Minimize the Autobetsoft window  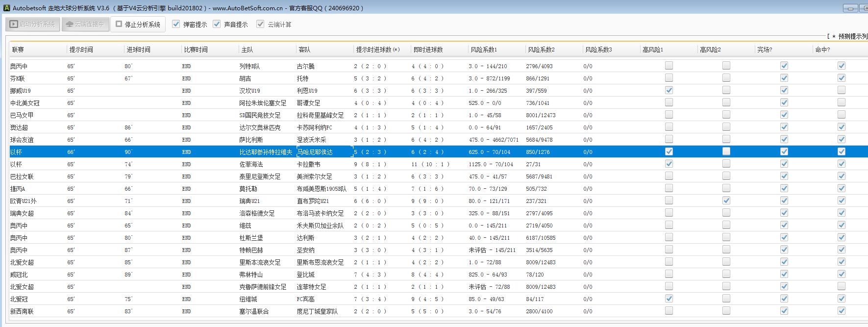pos(851,8)
